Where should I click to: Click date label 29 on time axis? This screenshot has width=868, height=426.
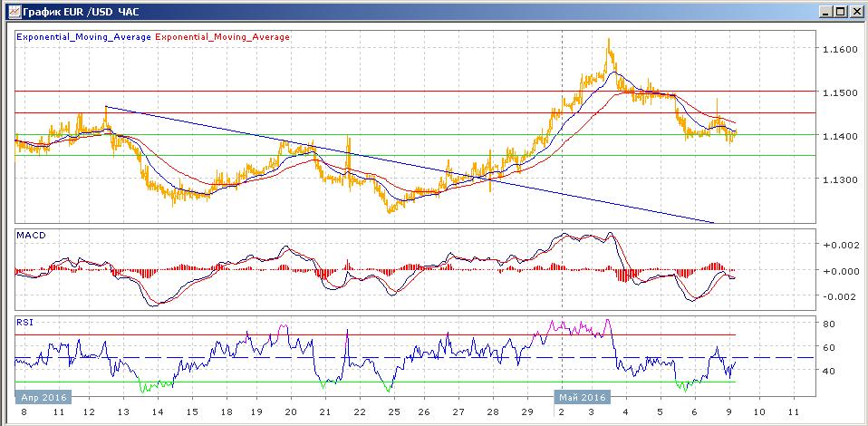point(527,412)
